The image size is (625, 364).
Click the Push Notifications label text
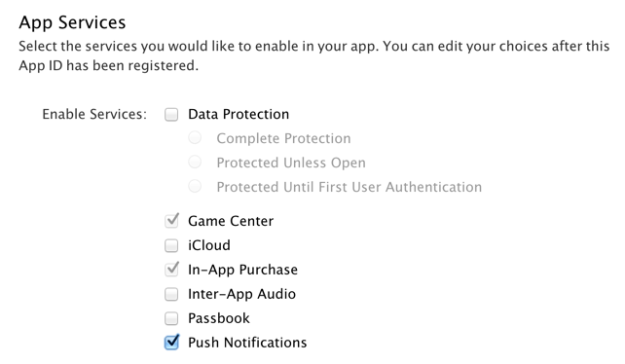coord(247,343)
